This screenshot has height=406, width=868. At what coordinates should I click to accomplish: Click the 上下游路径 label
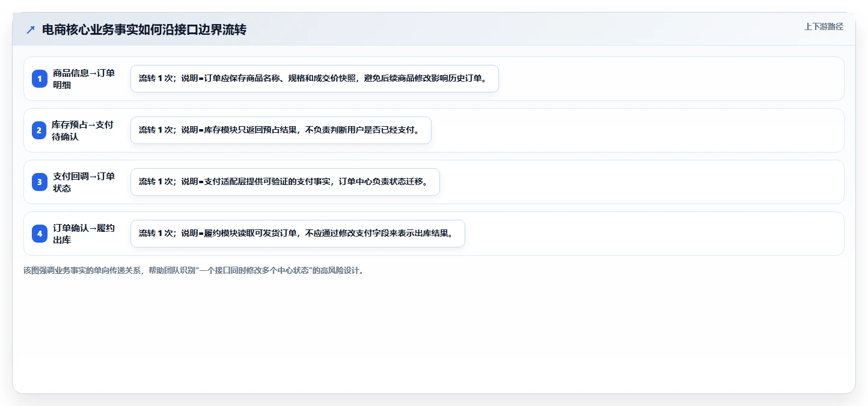coord(824,26)
